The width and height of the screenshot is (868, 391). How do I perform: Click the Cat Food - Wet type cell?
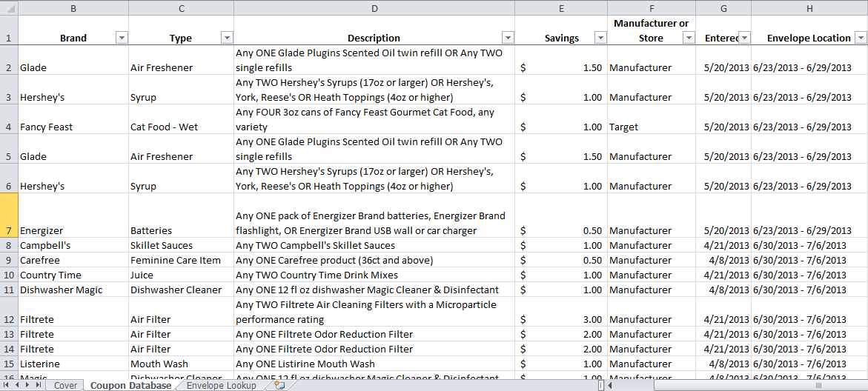[x=181, y=119]
